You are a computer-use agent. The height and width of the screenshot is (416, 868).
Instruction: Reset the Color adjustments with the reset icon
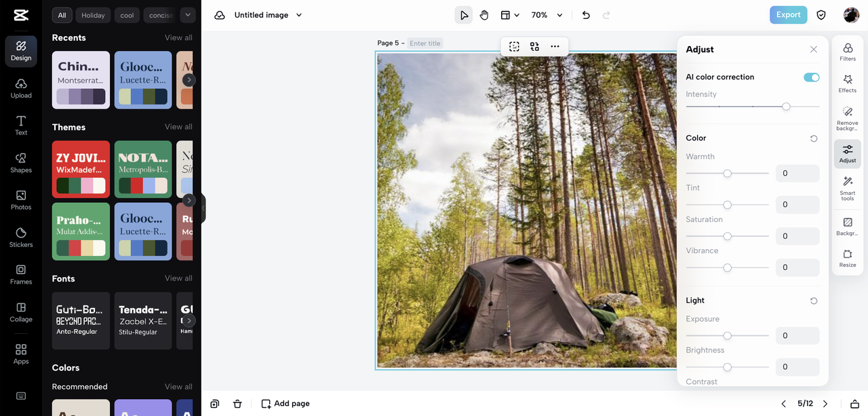pos(814,138)
